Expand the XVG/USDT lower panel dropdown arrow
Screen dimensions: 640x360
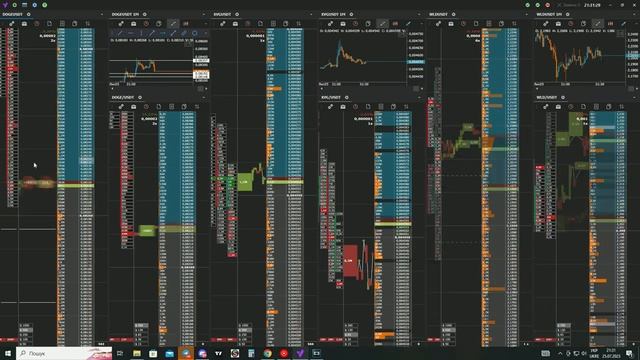pyautogui.click(x=419, y=98)
